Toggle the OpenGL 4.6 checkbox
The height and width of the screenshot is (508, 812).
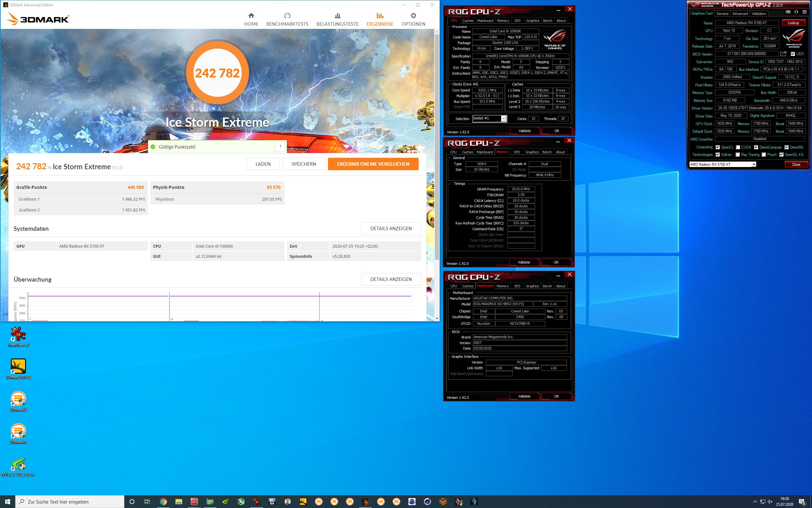click(782, 155)
